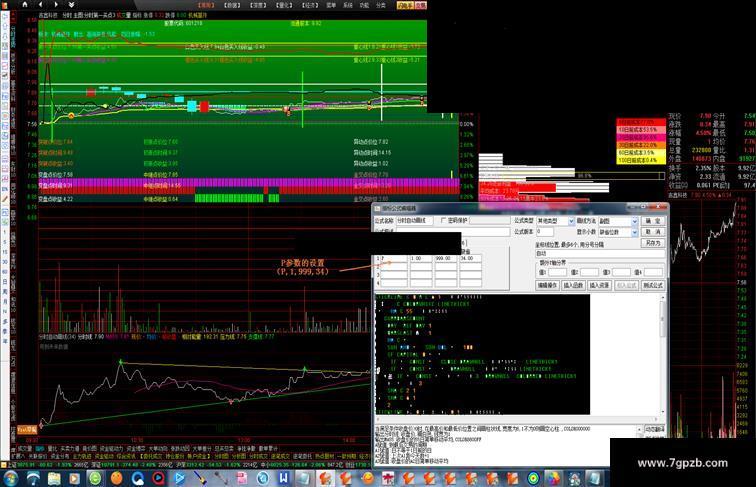The width and height of the screenshot is (756, 487).
Task: Select parameter cell with value 1.00
Action: click(x=421, y=258)
